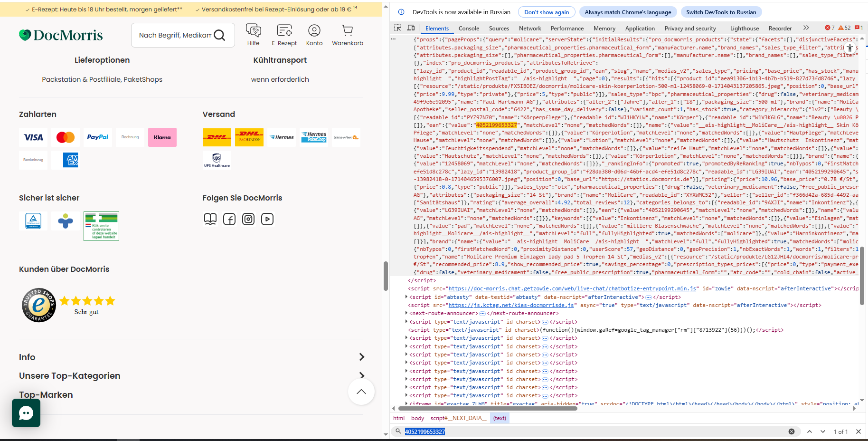868x441 pixels.
Task: Expand the exactag iframe node
Action: click(x=406, y=403)
